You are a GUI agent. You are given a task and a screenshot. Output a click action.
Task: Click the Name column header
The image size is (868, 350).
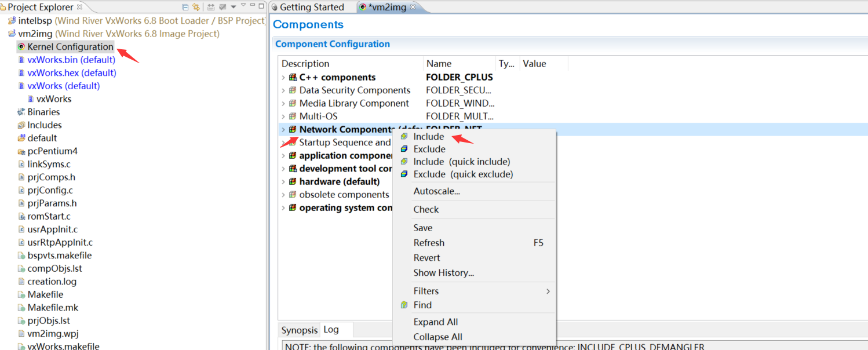tap(459, 64)
